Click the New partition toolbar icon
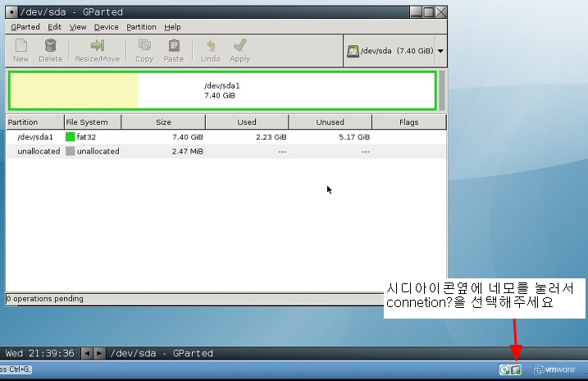The image size is (588, 381). tap(21, 46)
